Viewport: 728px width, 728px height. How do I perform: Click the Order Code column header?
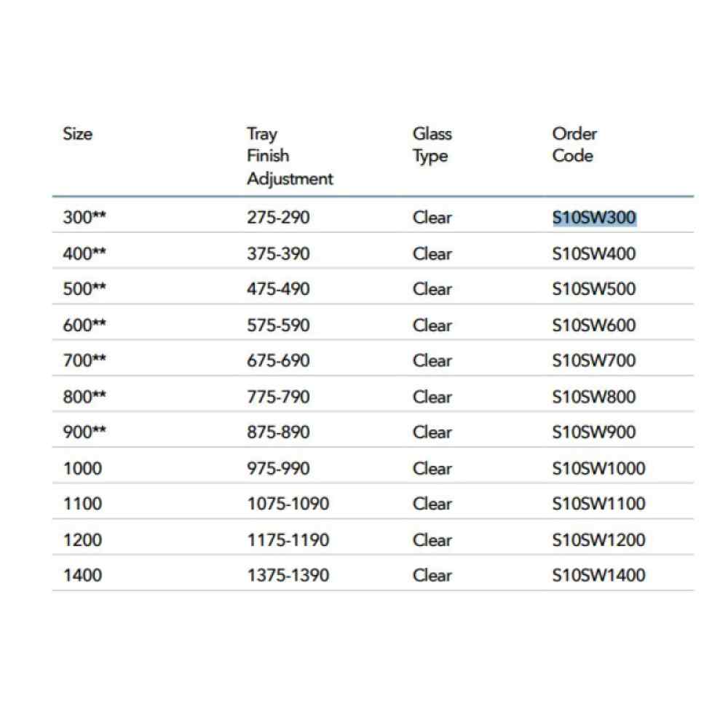point(574,144)
